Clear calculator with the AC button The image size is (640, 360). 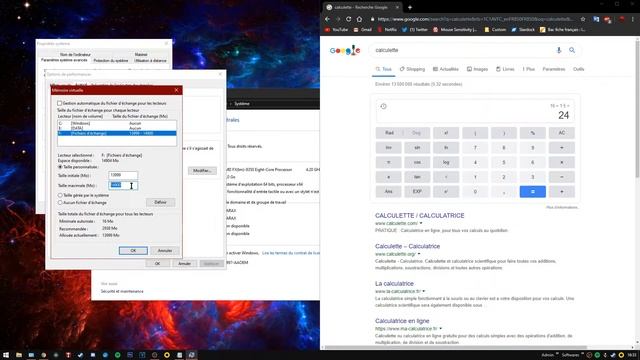click(x=562, y=133)
